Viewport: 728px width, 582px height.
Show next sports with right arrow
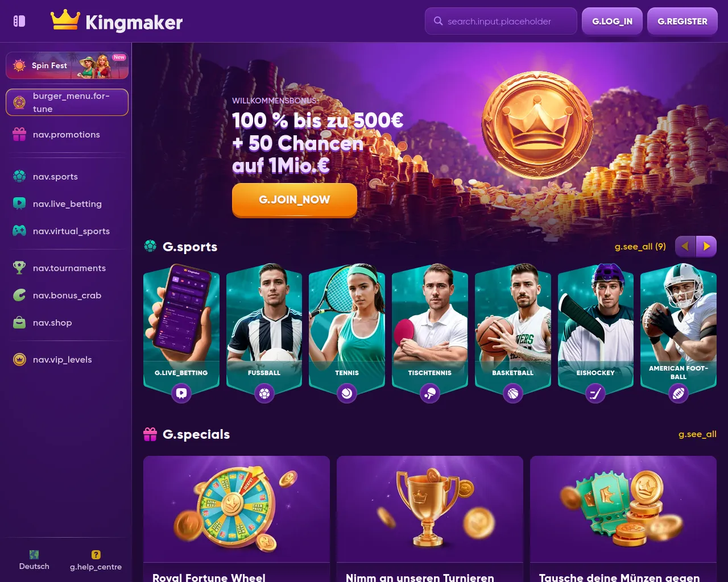tap(706, 246)
